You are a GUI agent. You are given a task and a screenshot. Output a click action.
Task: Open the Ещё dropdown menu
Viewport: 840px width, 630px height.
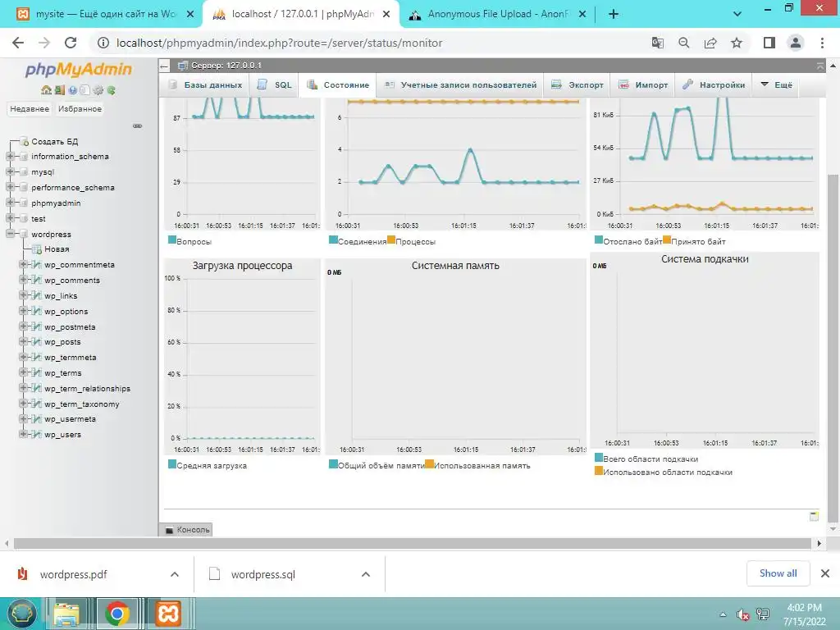pos(776,85)
